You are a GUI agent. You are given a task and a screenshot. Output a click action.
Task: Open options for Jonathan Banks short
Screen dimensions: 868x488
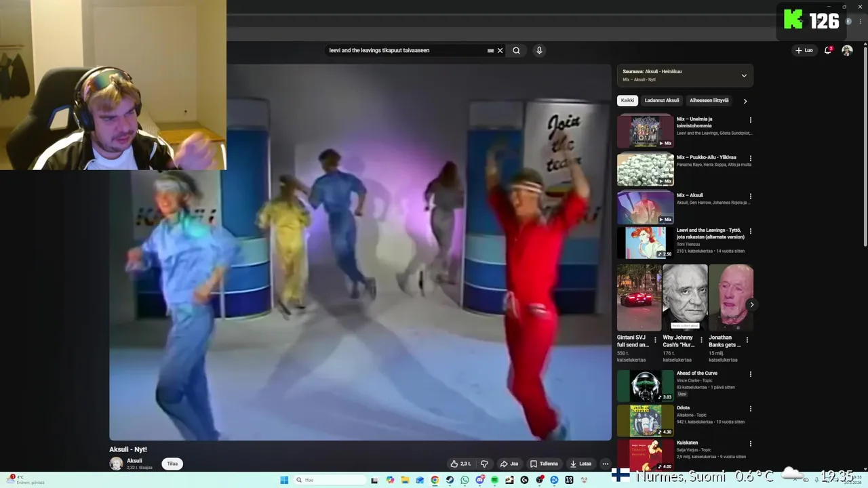[x=747, y=340]
